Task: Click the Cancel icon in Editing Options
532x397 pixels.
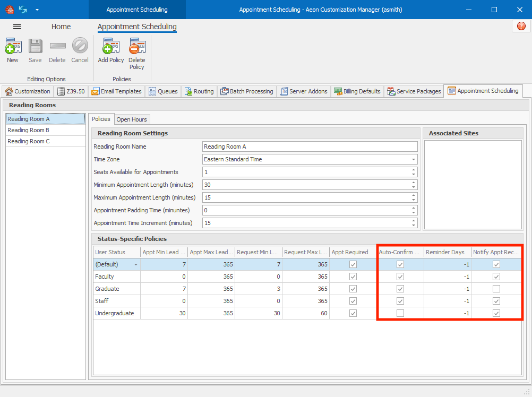Action: point(80,50)
